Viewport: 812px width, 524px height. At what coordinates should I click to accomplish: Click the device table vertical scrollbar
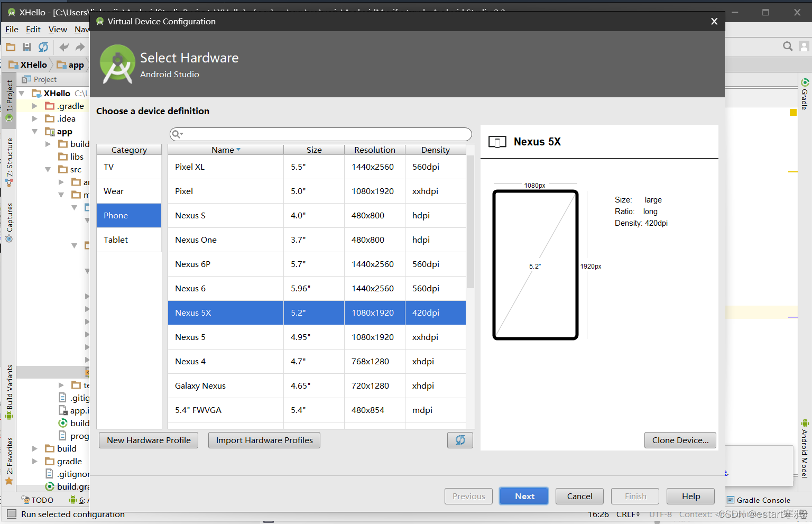[x=470, y=222]
